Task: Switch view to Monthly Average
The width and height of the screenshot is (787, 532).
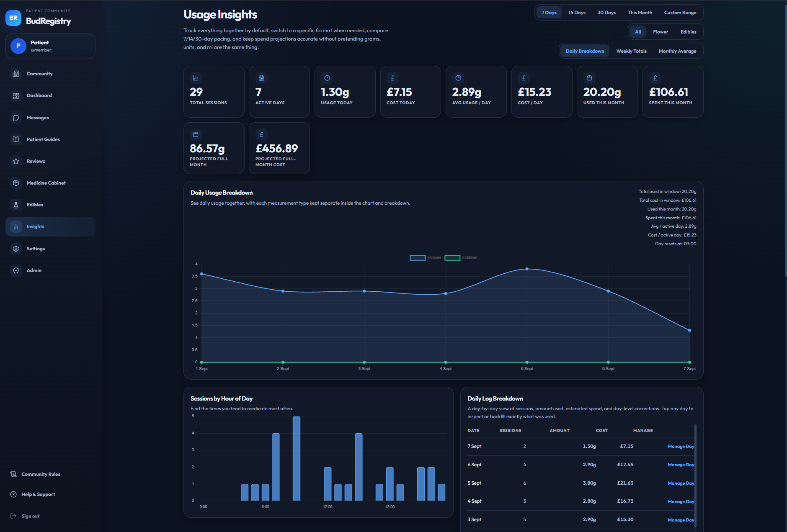Action: (677, 51)
